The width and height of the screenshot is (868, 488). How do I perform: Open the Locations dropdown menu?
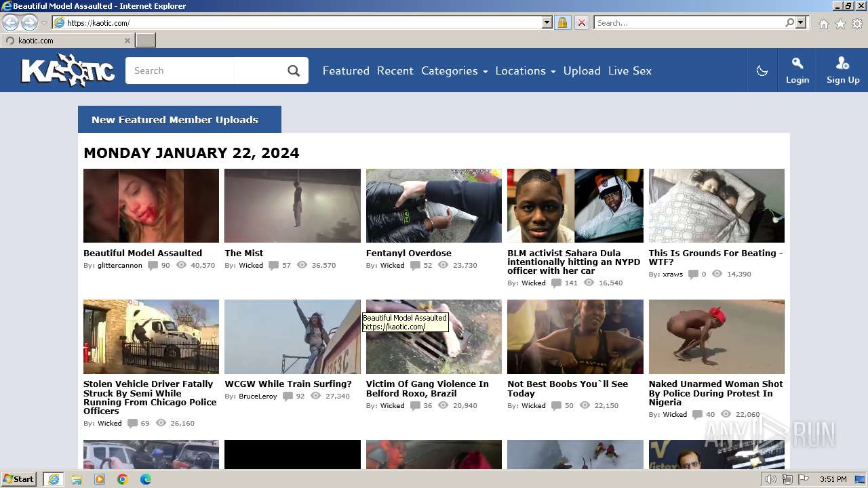[526, 70]
